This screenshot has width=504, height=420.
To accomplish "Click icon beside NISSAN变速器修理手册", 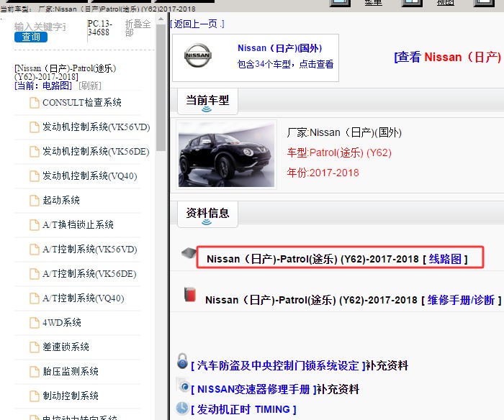I will (183, 385).
